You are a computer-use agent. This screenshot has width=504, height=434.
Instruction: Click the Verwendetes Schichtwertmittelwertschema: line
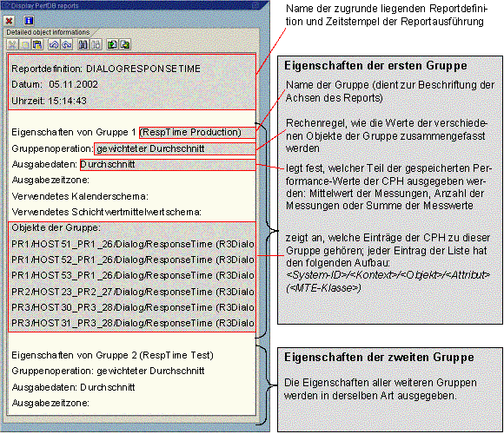coord(106,212)
